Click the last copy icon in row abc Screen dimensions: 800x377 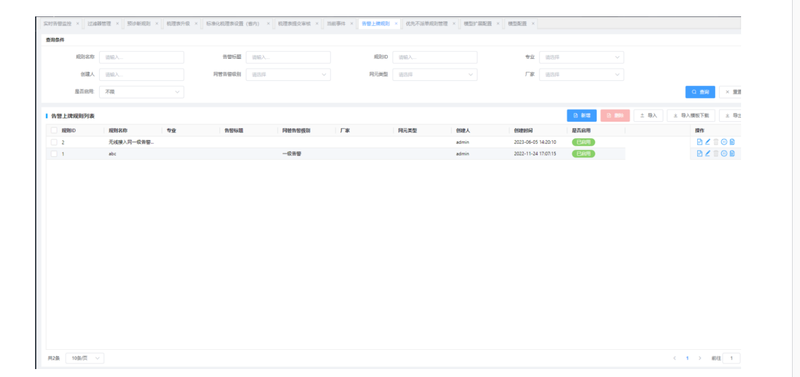coord(732,154)
